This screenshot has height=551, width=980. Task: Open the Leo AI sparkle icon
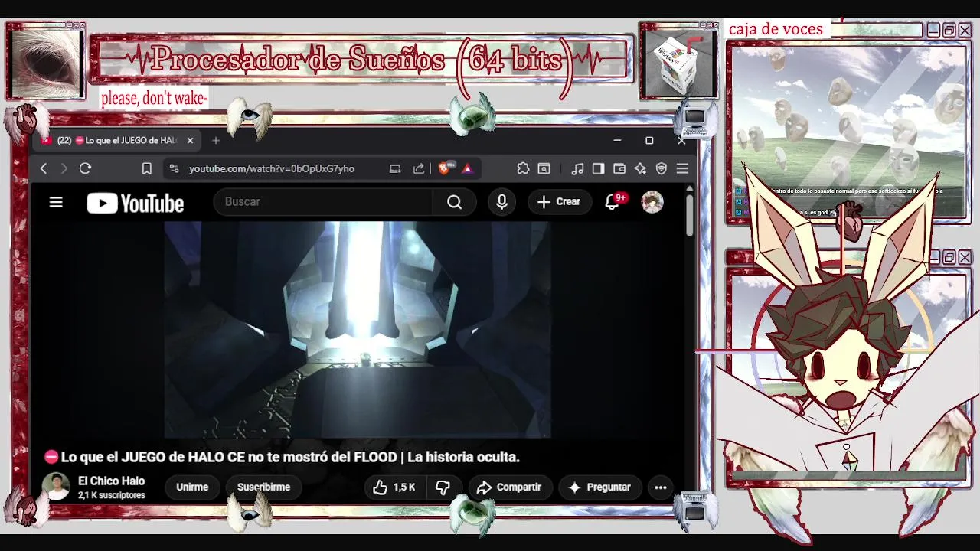[x=640, y=168]
